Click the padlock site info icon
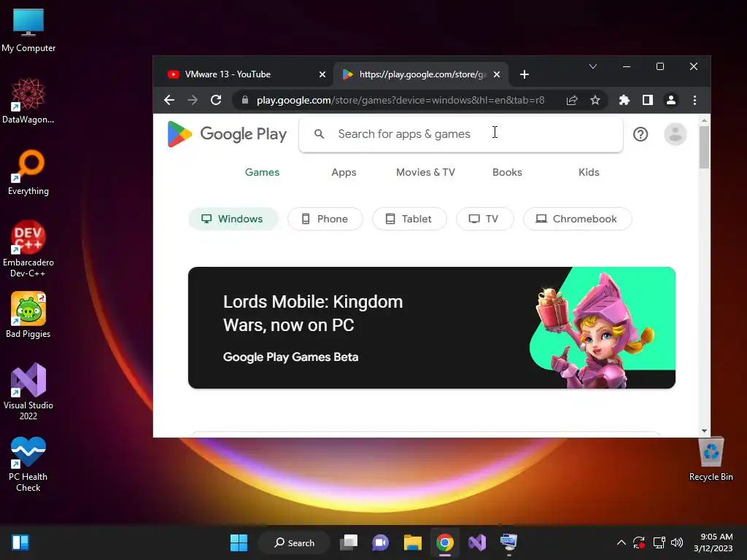 pos(245,100)
